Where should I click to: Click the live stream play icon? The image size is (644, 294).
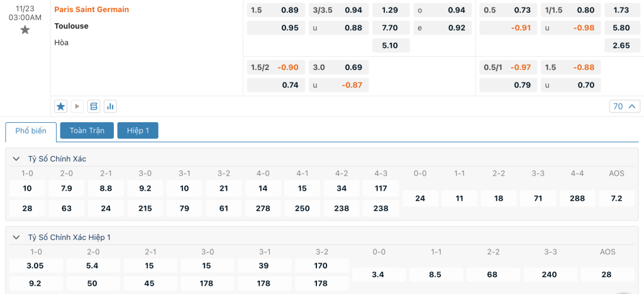tap(77, 106)
